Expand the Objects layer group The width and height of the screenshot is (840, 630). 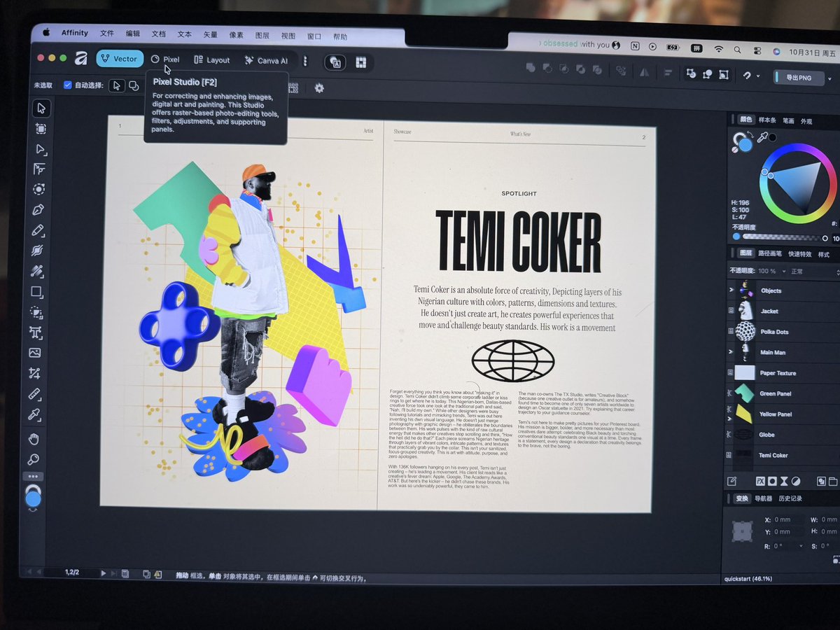pyautogui.click(x=731, y=289)
